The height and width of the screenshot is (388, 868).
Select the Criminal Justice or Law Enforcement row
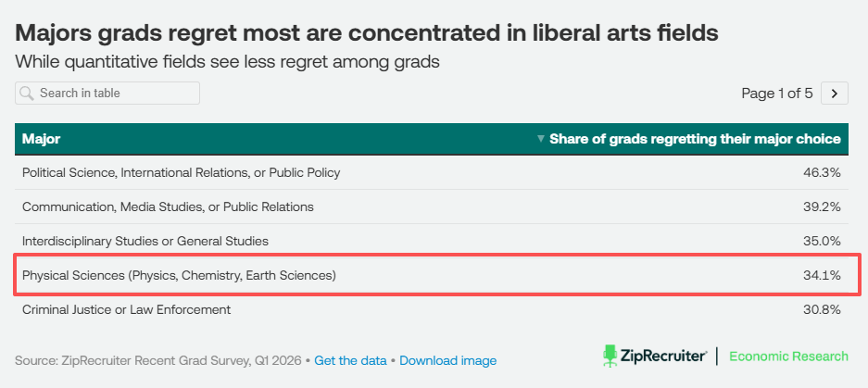pyautogui.click(x=432, y=309)
